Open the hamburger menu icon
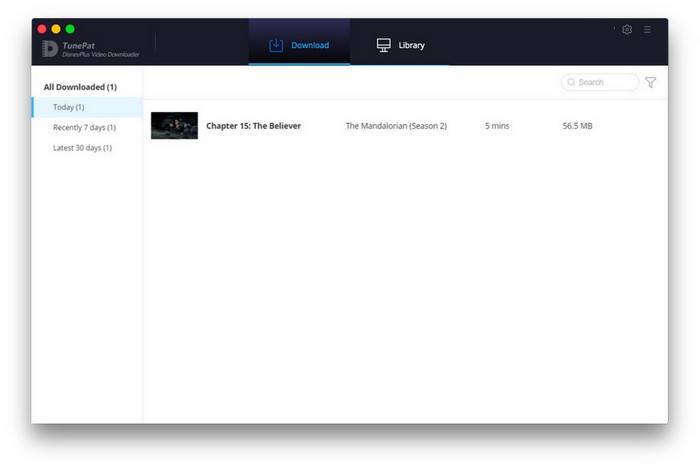 click(647, 29)
